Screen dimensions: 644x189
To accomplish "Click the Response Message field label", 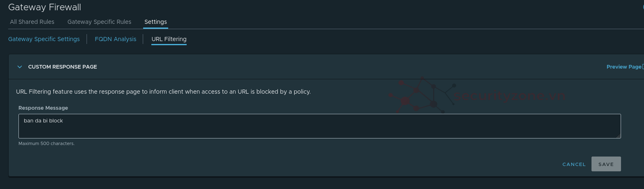I will coord(43,108).
